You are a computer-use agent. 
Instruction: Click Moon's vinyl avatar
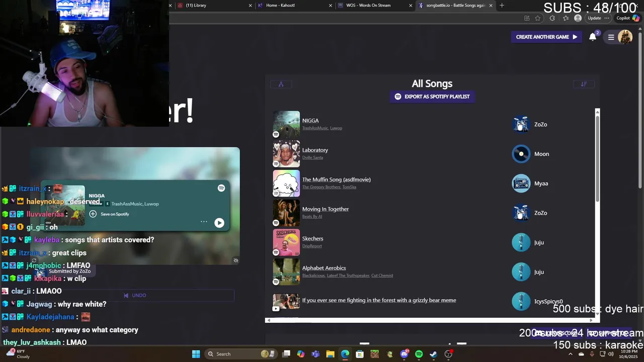521,154
